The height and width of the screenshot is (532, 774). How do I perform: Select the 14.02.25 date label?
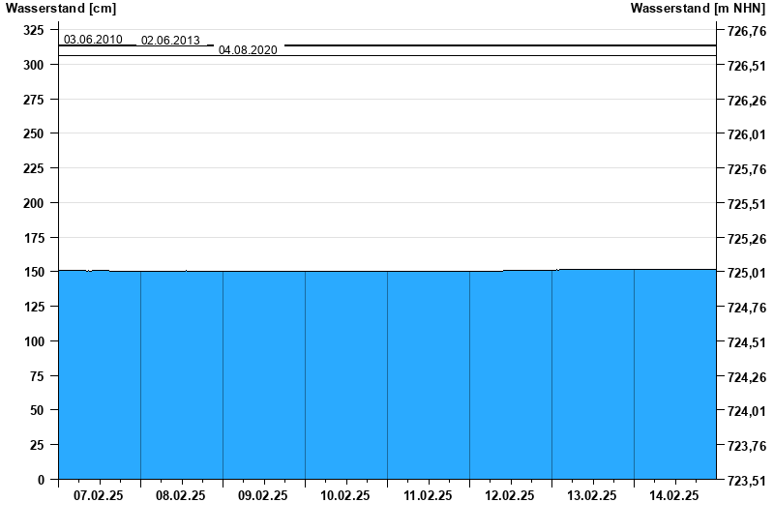pos(674,495)
